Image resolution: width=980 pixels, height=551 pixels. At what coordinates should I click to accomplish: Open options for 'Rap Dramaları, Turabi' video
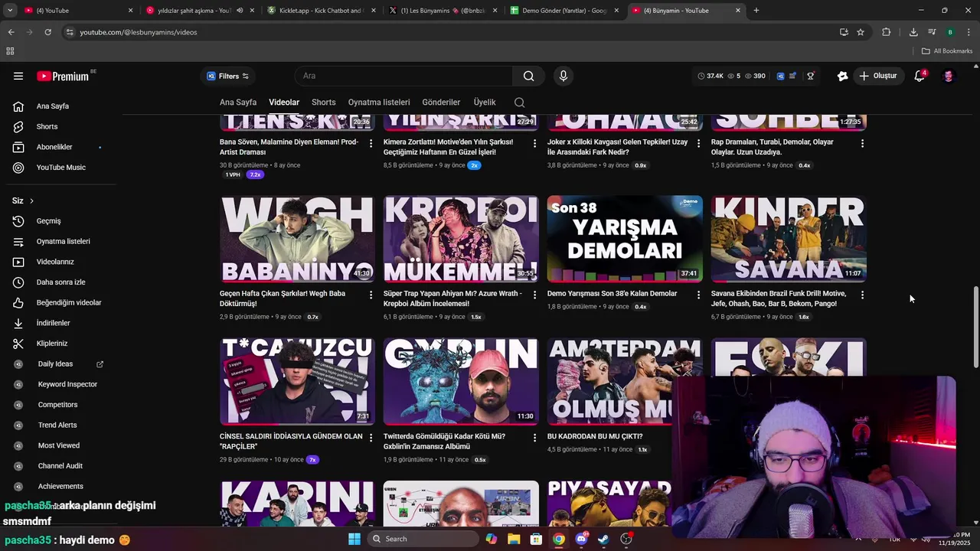point(862,143)
